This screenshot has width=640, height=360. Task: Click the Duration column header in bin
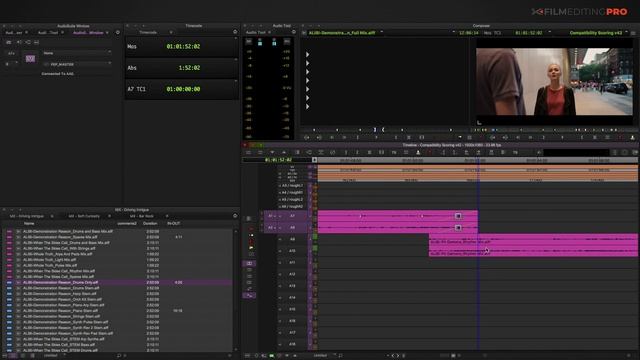(x=150, y=224)
